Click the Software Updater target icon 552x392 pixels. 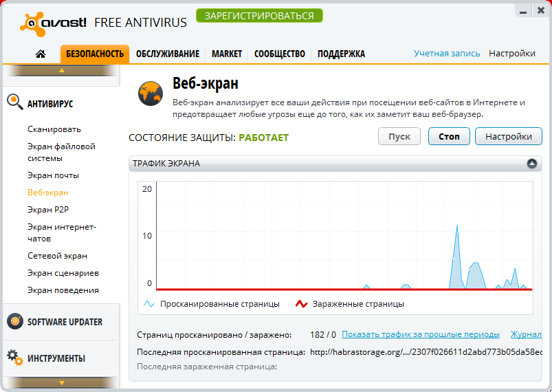point(15,321)
